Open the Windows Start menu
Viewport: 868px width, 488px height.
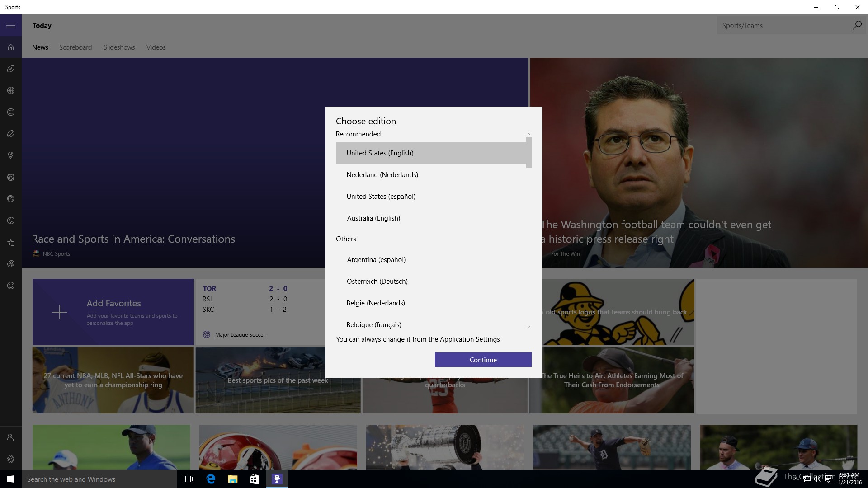coord(11,479)
